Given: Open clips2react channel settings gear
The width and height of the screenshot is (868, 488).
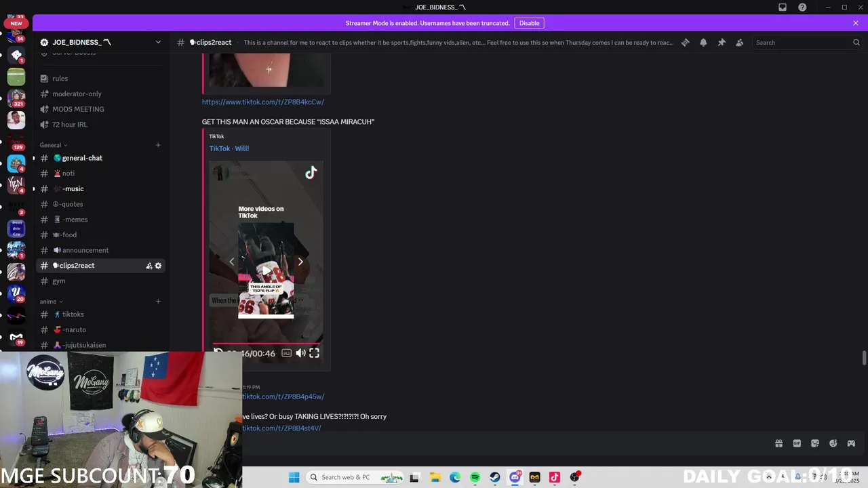Looking at the screenshot, I should tap(158, 266).
